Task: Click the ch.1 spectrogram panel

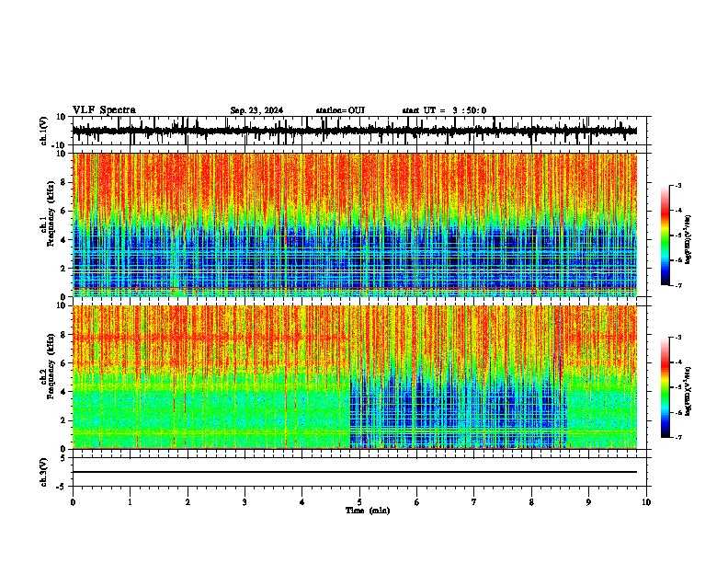Action: (355, 224)
